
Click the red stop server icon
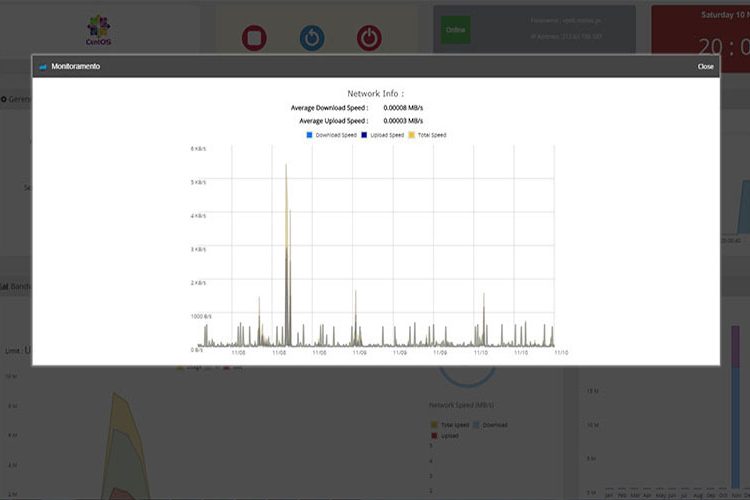point(255,38)
